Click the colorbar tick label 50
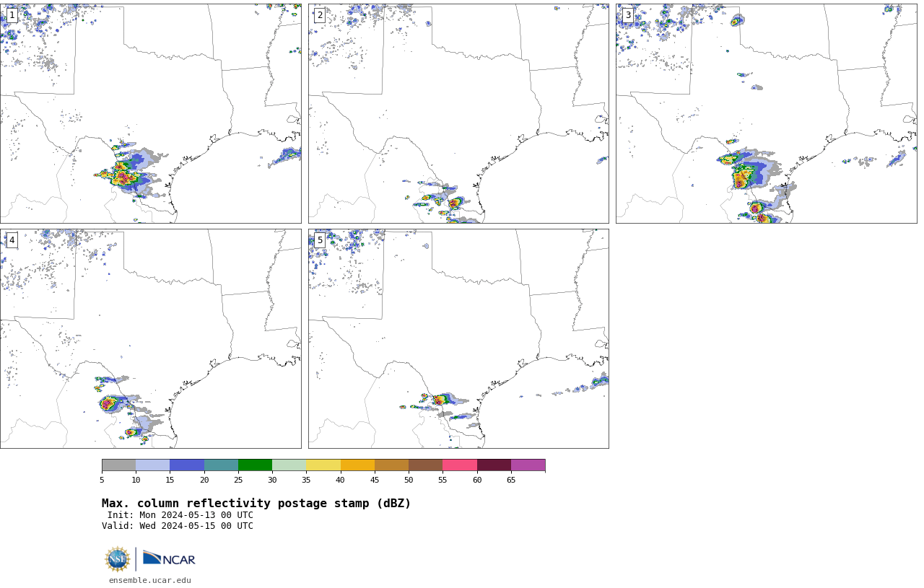Screen dimensions: 924x588 coord(409,480)
